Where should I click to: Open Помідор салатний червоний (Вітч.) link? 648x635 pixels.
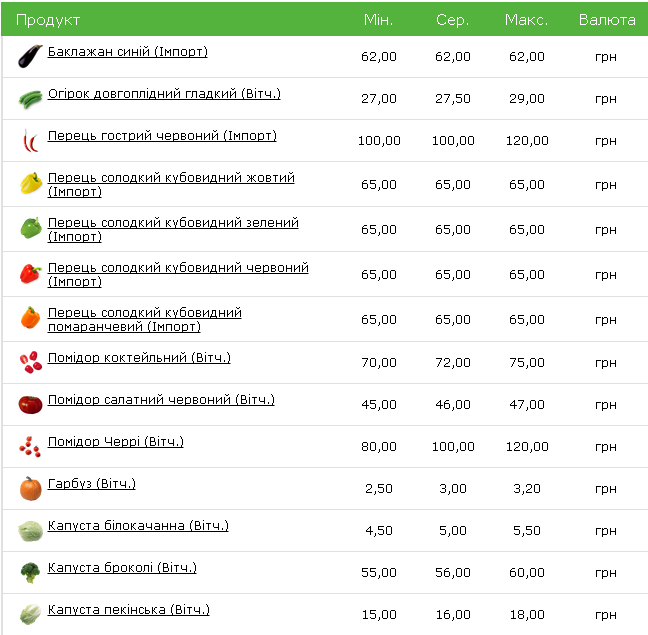click(161, 400)
